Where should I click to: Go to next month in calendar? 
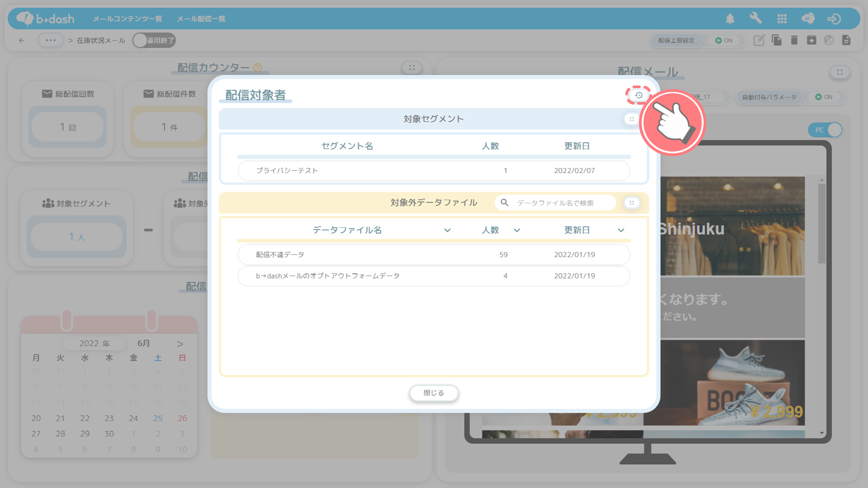(x=180, y=344)
